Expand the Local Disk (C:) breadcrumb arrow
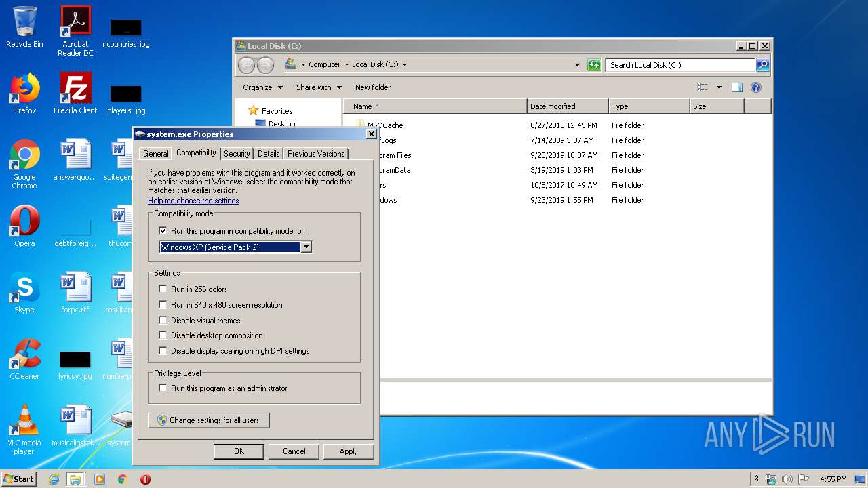This screenshot has height=488, width=868. click(405, 65)
